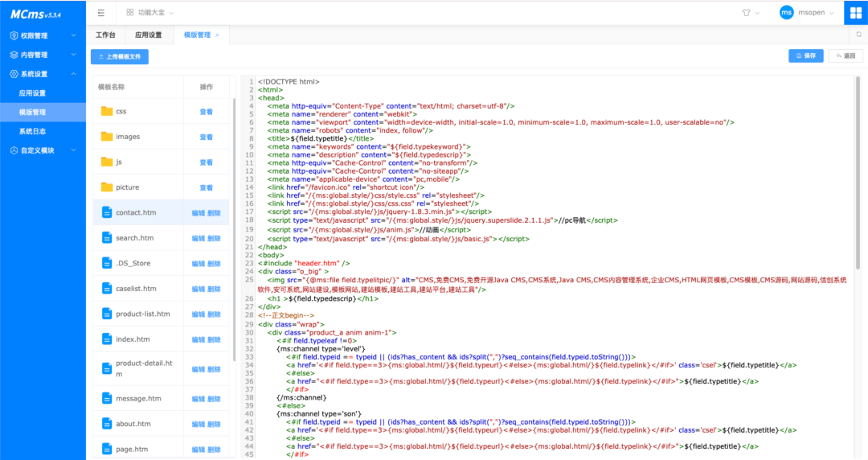
Task: Expand the 权限管理 sidebar menu
Action: click(43, 35)
